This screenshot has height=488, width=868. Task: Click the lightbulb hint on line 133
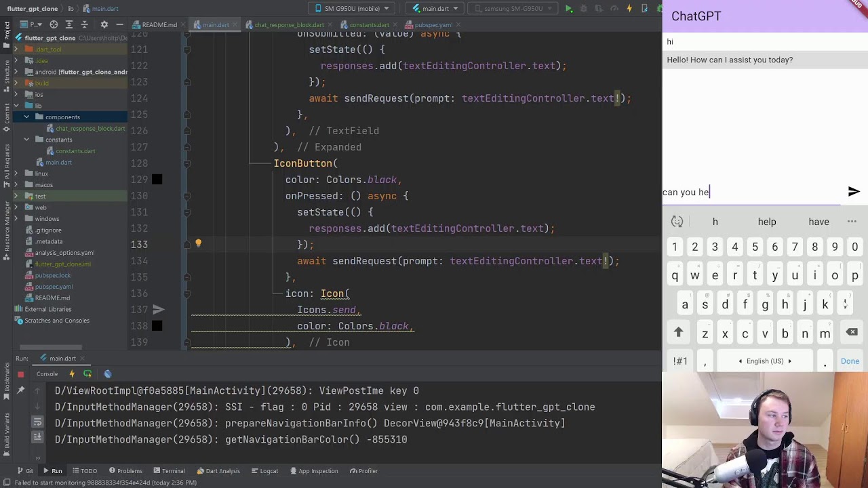pyautogui.click(x=198, y=243)
